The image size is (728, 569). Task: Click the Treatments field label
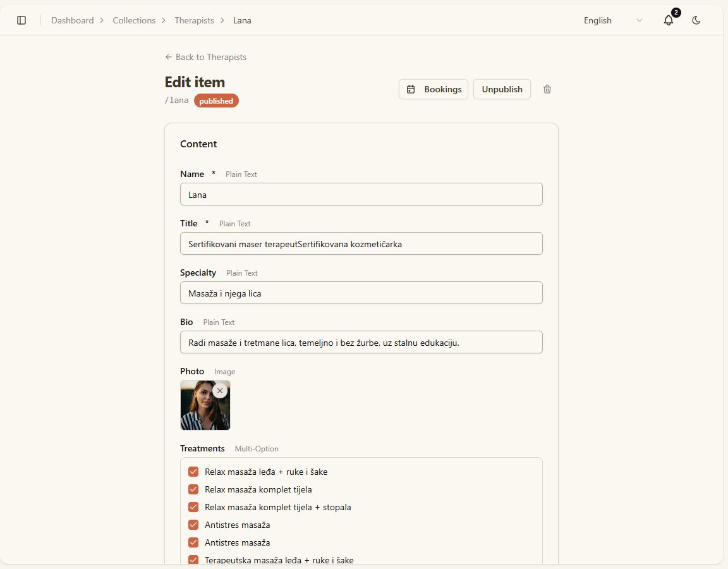click(x=202, y=448)
